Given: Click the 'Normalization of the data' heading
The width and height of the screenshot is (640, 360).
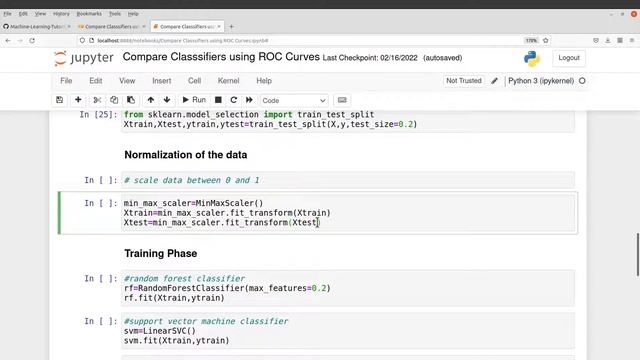Looking at the screenshot, I should point(186,155).
